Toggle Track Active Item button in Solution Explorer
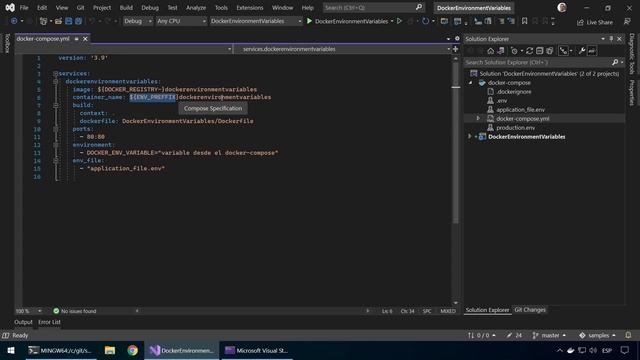 [563, 51]
